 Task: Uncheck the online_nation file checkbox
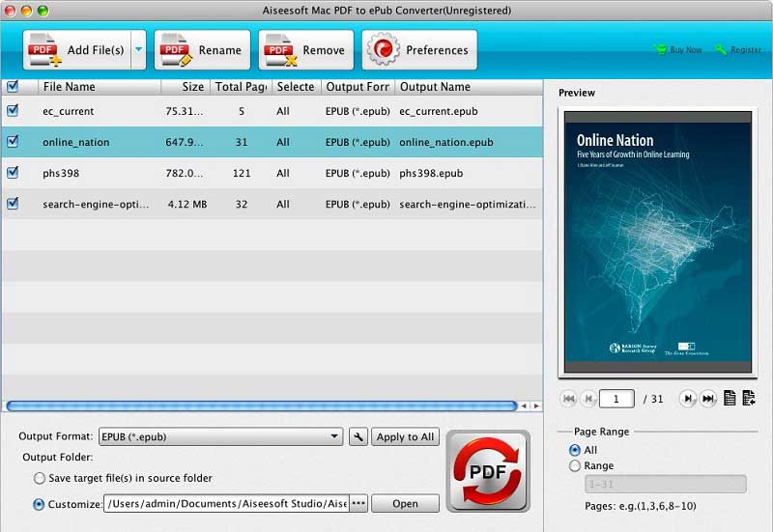(13, 141)
